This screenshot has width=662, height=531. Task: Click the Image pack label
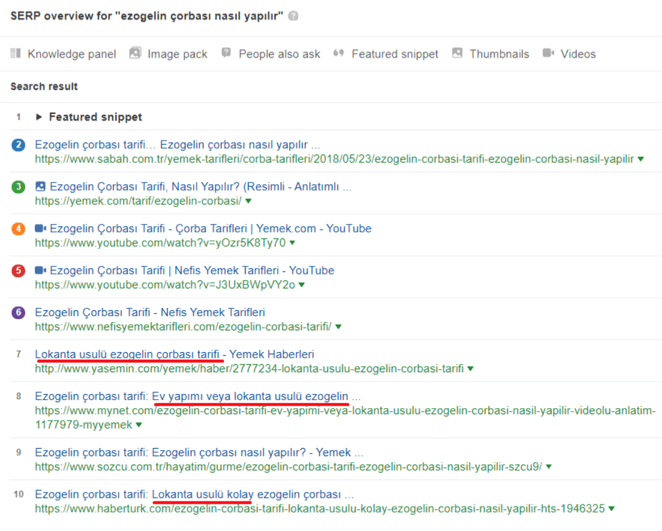(177, 54)
